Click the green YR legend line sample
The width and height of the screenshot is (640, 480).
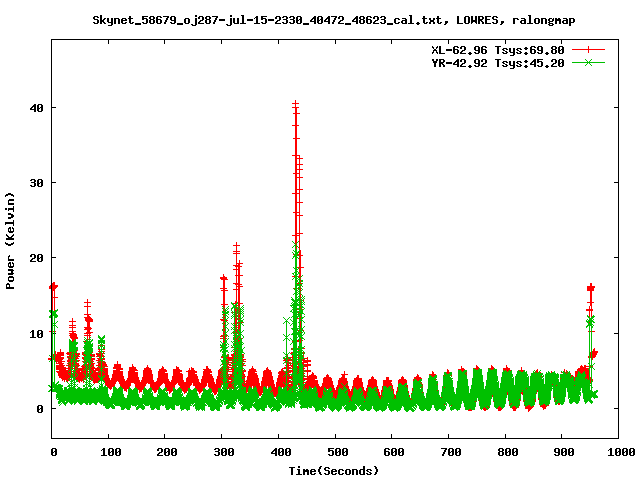[x=588, y=63]
